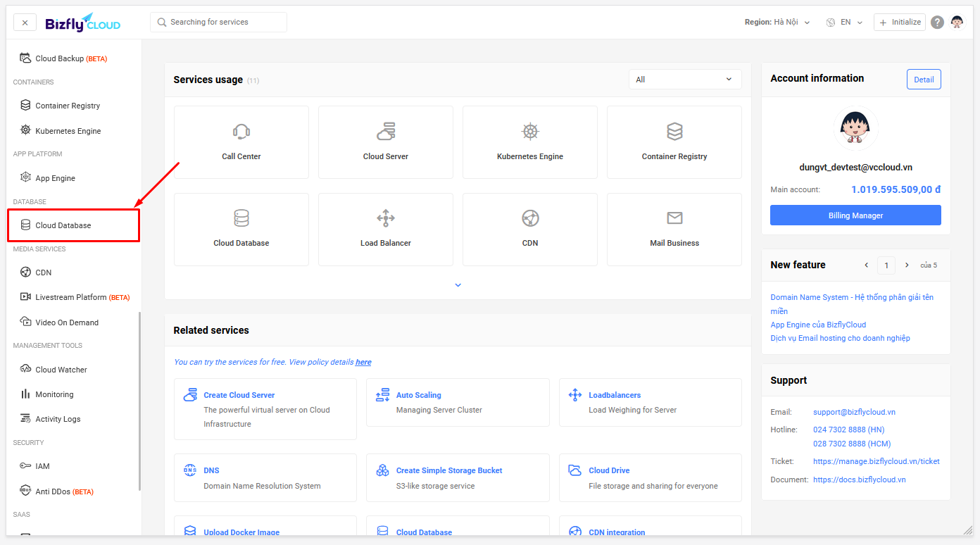
Task: Click the App Engine sidebar icon
Action: coord(25,177)
